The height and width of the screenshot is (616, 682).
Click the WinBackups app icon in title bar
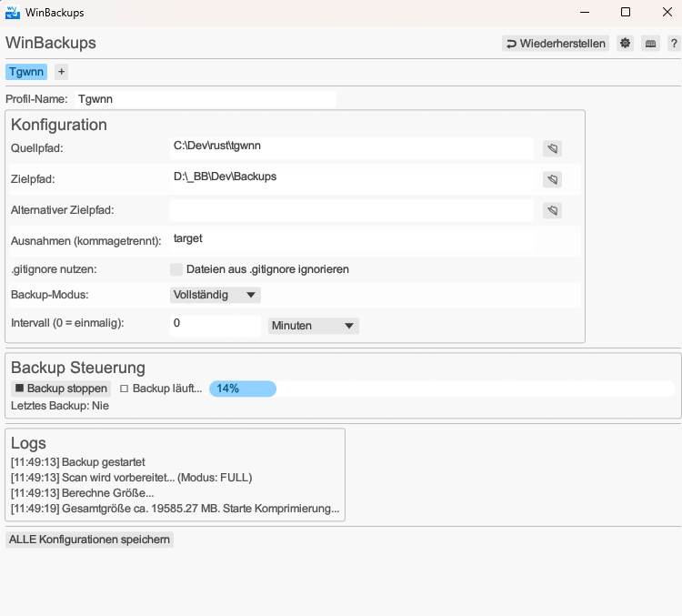point(12,12)
